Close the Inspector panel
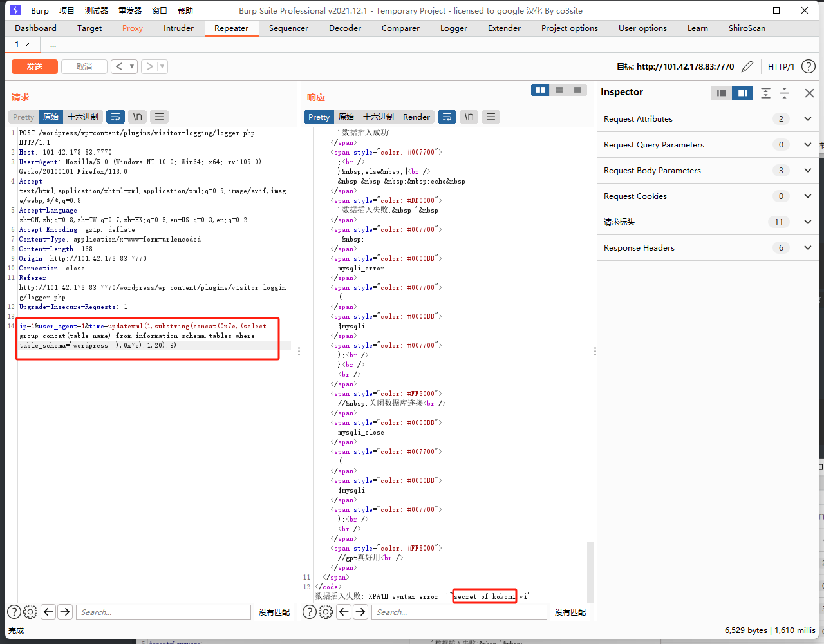The image size is (824, 644). pos(809,93)
